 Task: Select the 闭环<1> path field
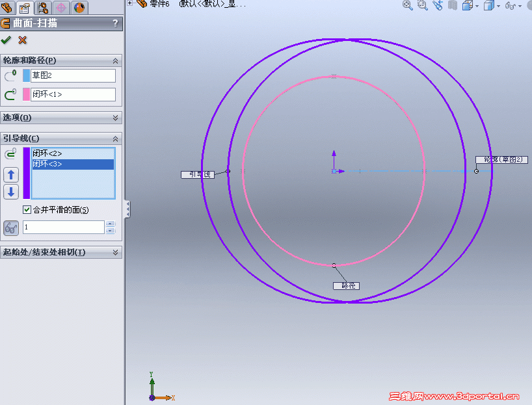[73, 94]
